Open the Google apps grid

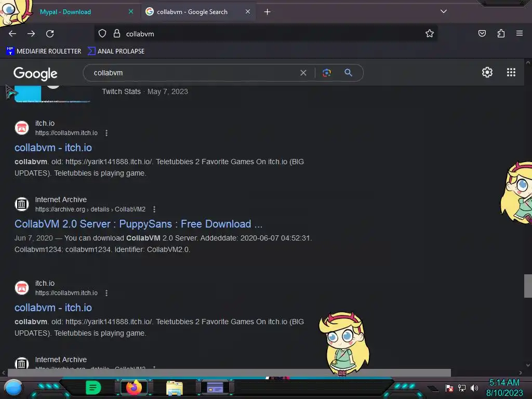511,72
